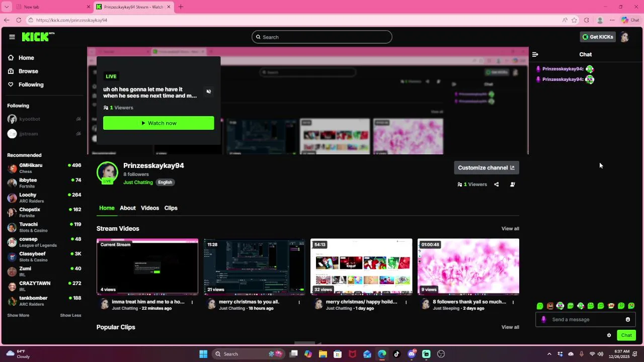Open the Windows Start button

coord(203,354)
